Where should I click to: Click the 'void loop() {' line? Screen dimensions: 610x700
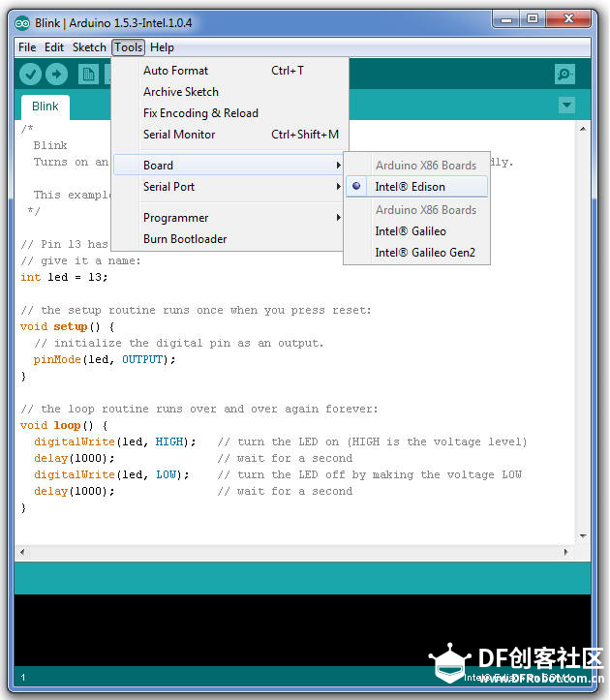[64, 425]
